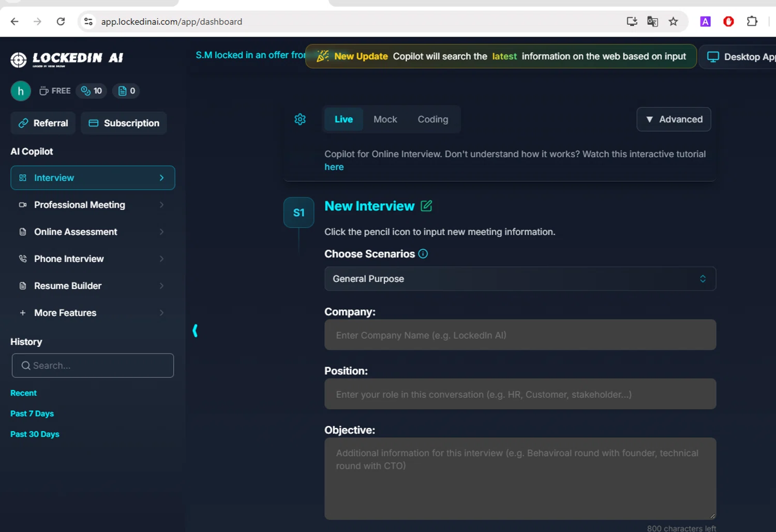Click the 'S.M locked in an offer' ticker
This screenshot has width=776, height=532.
point(250,55)
